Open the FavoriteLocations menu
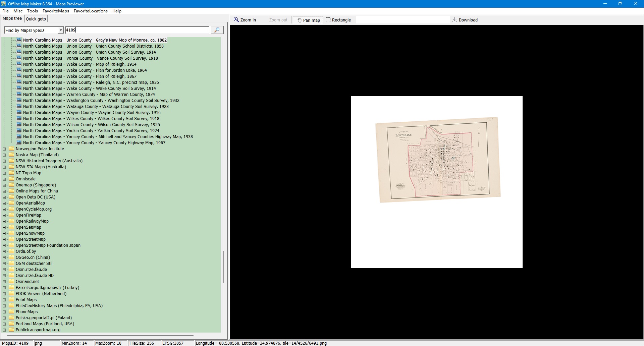The width and height of the screenshot is (644, 346). tap(91, 11)
